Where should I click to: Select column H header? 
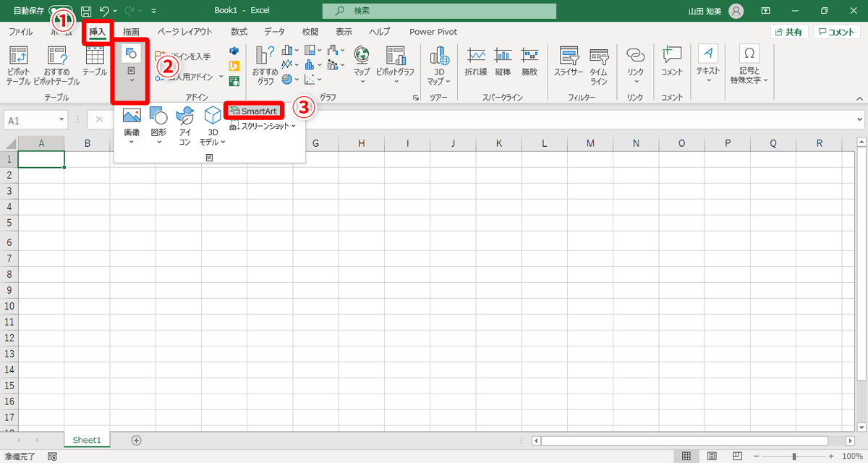(362, 143)
